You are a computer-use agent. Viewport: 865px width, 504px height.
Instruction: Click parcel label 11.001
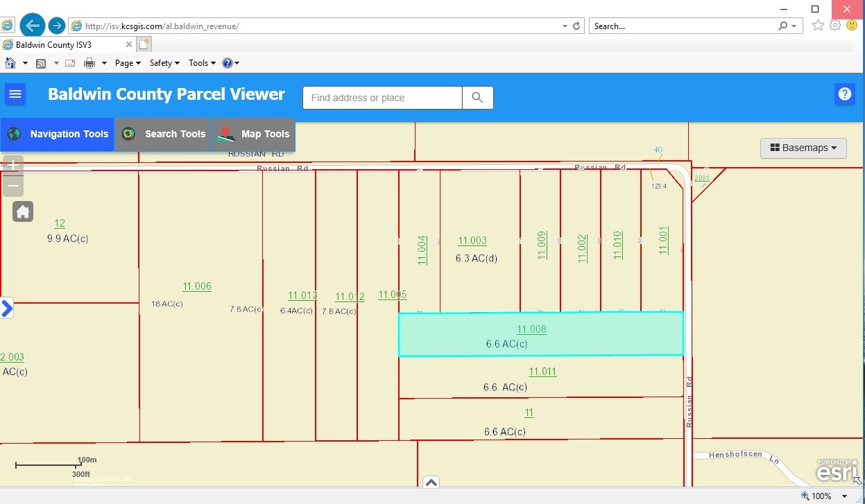663,240
